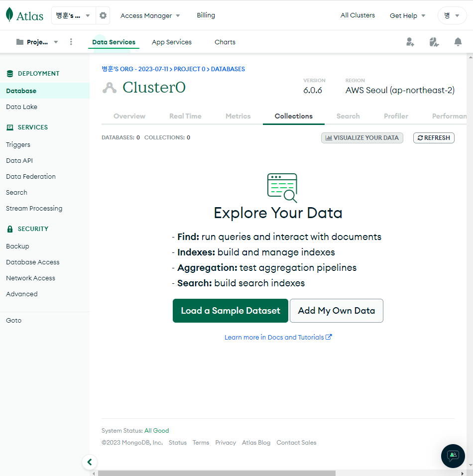
Task: Open Learn more in Docs and Tutorials
Action: pyautogui.click(x=278, y=337)
